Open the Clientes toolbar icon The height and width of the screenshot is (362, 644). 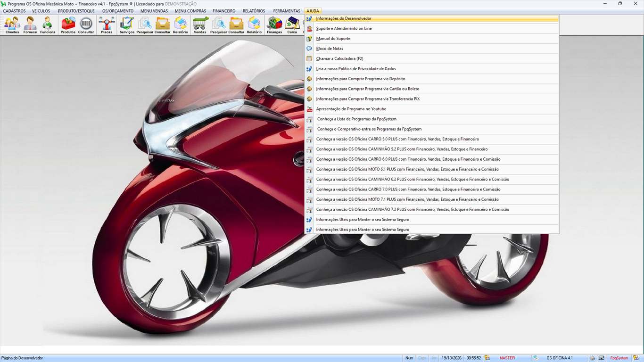pos(12,25)
